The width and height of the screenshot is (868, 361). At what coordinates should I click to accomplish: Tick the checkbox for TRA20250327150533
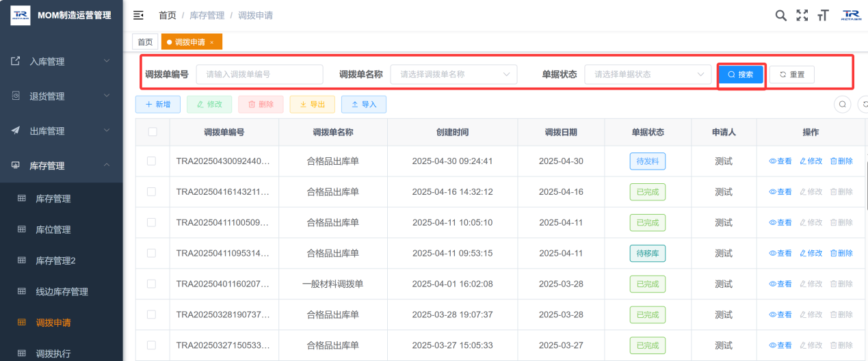pyautogui.click(x=151, y=345)
